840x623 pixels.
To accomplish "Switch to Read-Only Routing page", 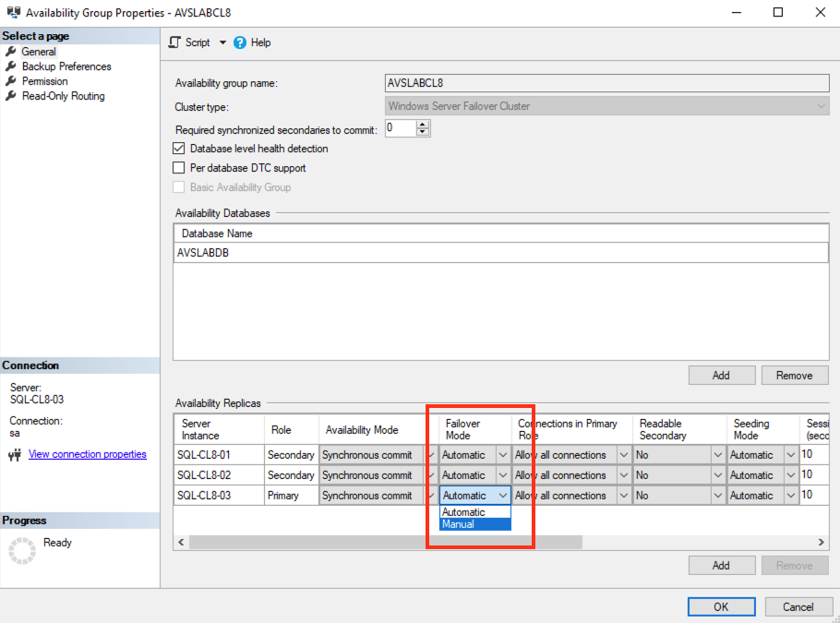I will pos(63,96).
